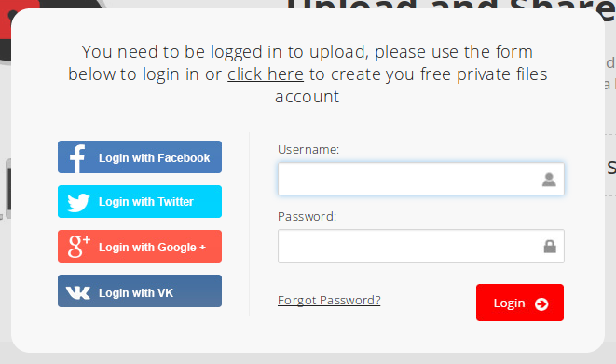
Task: Click the padlock icon in Password field
Action: click(x=550, y=247)
